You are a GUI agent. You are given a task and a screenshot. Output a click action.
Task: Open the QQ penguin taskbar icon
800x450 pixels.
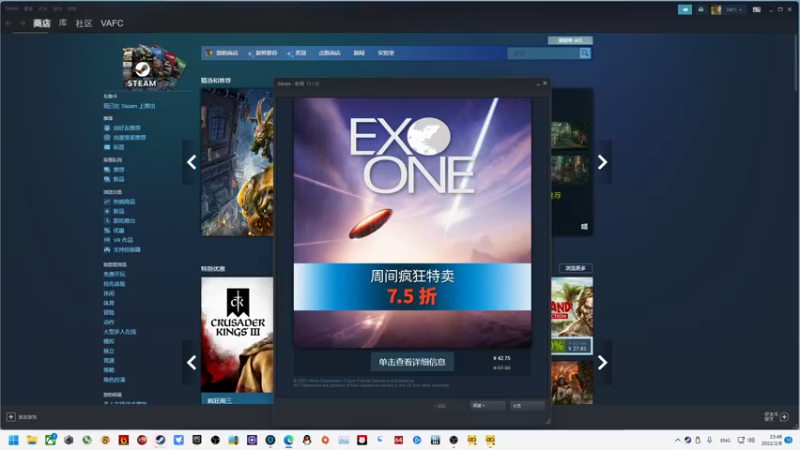[x=307, y=440]
